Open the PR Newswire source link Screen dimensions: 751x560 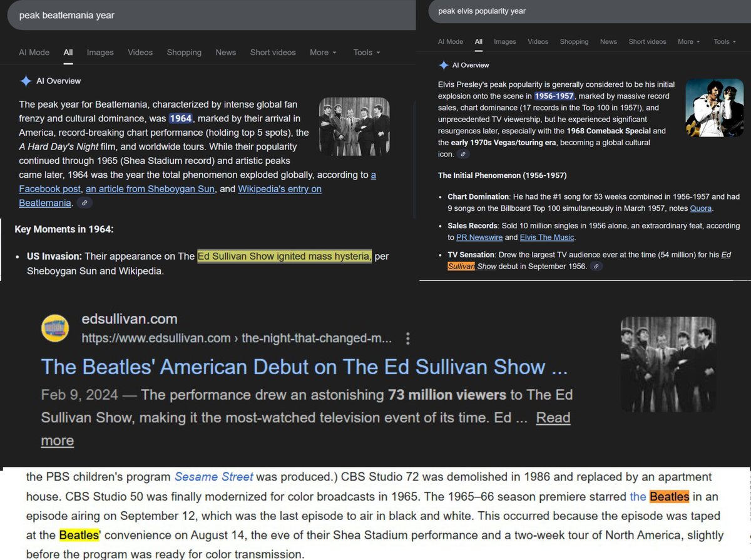tap(479, 237)
